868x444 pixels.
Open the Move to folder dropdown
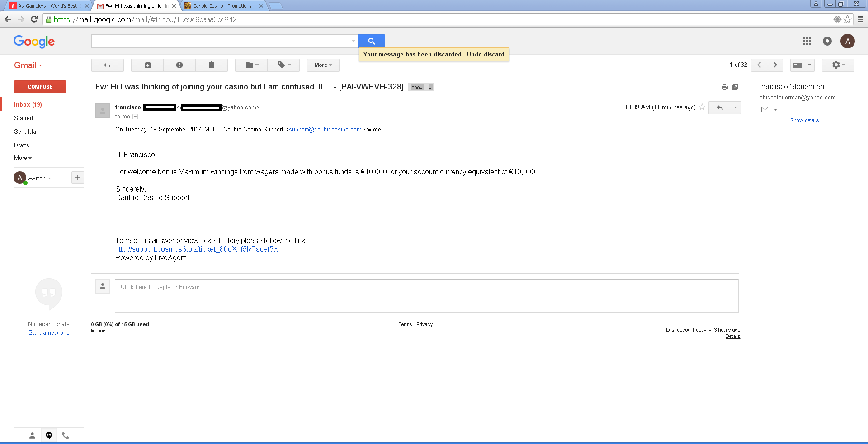coord(251,65)
